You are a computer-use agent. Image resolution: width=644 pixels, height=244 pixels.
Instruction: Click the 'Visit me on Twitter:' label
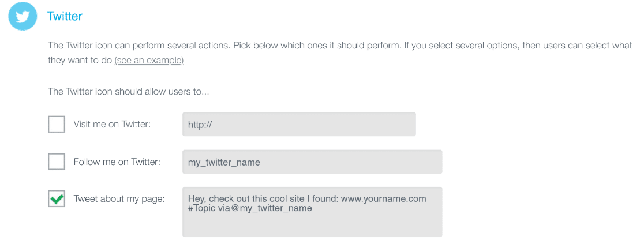coord(112,124)
